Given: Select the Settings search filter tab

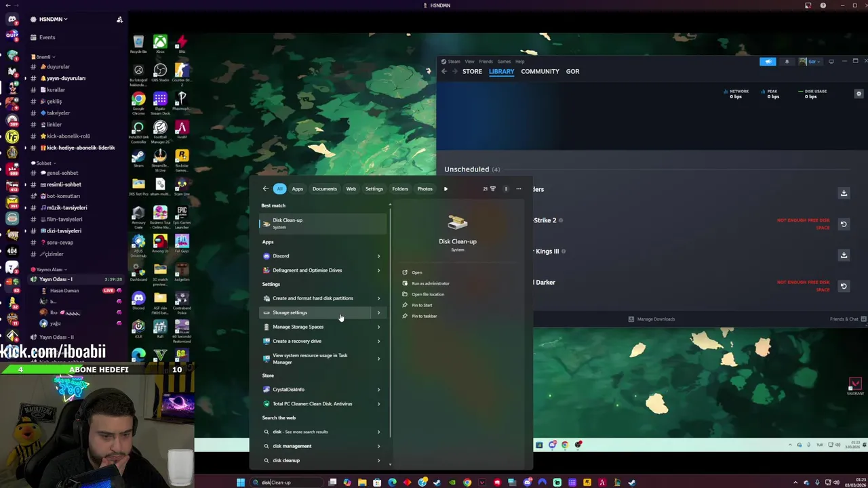Looking at the screenshot, I should click(x=374, y=188).
